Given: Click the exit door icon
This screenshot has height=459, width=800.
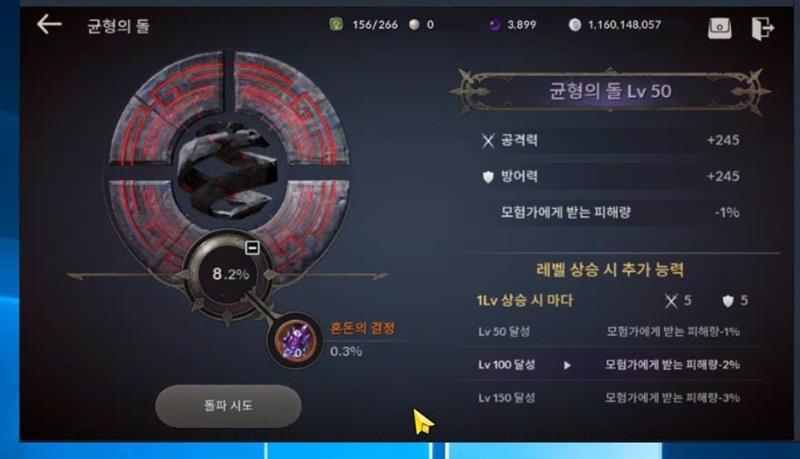Looking at the screenshot, I should coord(763,28).
